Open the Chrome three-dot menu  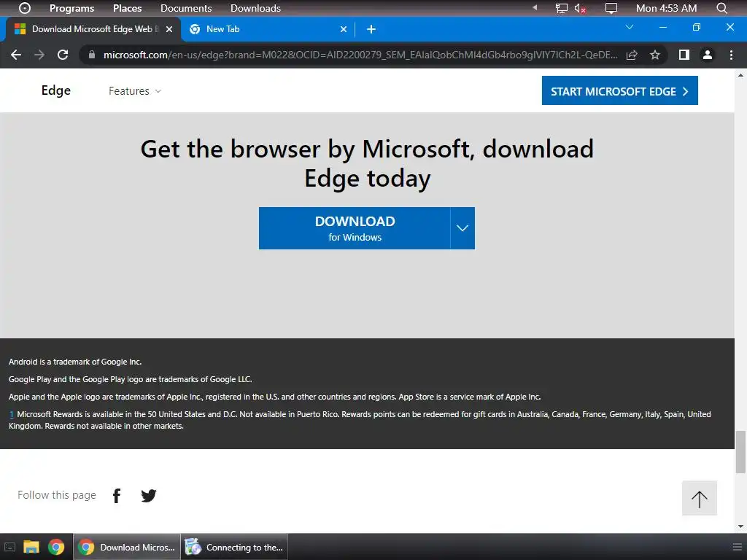pyautogui.click(x=731, y=55)
